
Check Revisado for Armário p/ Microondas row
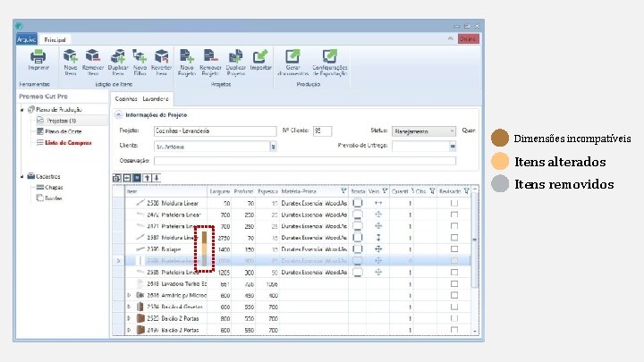(454, 295)
